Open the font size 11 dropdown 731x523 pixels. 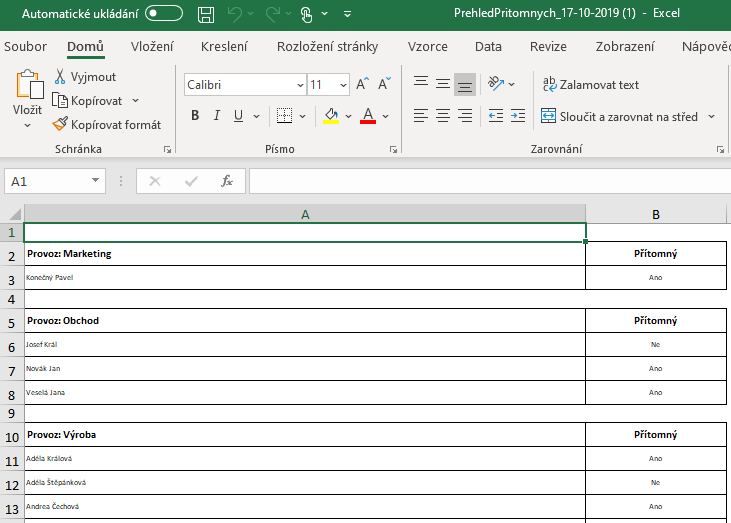pos(343,85)
